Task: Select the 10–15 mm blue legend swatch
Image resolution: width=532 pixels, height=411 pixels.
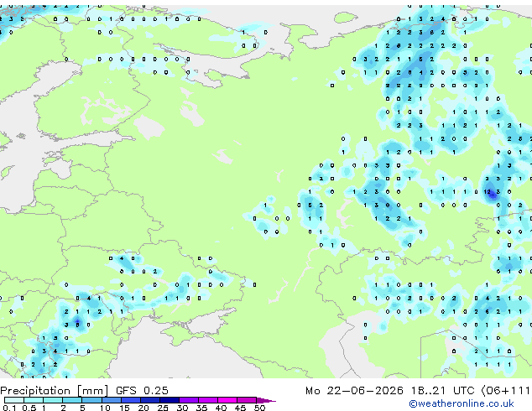Action: 111,400
